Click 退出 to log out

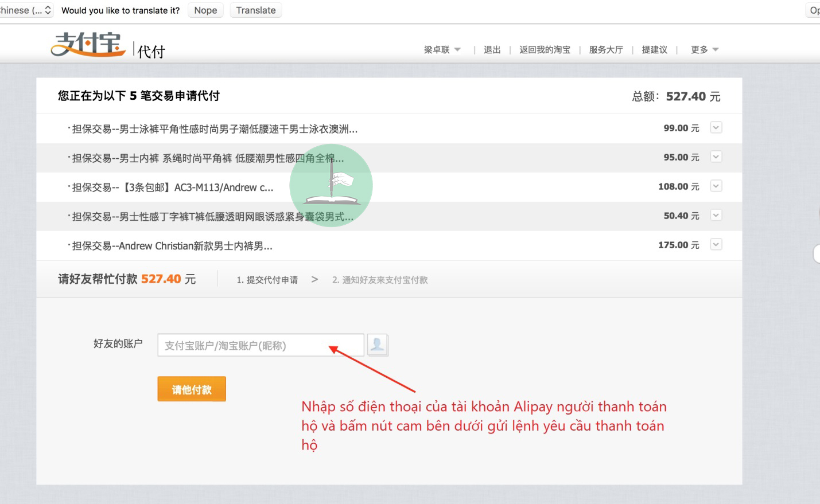point(492,50)
